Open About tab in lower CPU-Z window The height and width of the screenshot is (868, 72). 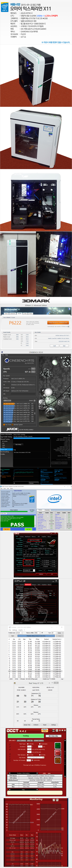(x=49, y=585)
